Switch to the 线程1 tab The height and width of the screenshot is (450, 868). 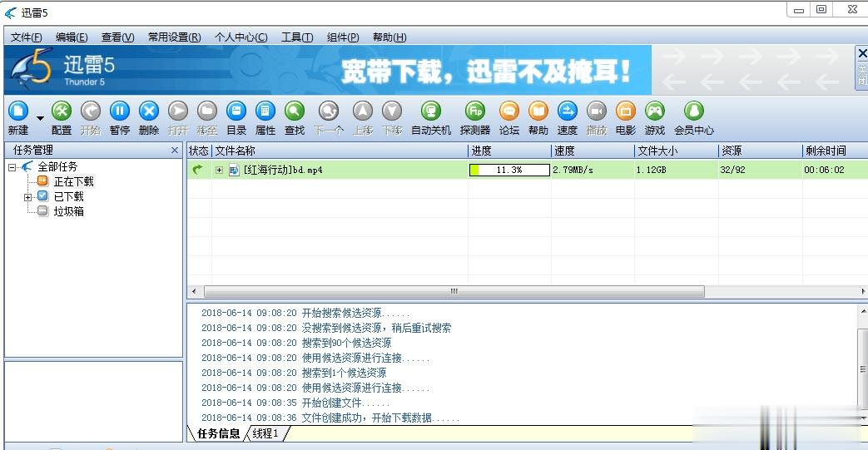click(x=265, y=433)
